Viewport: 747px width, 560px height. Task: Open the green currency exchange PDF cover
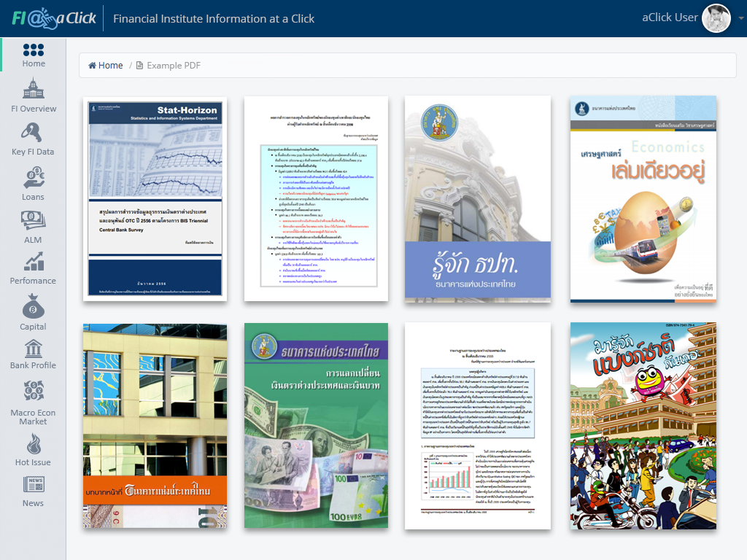316,426
